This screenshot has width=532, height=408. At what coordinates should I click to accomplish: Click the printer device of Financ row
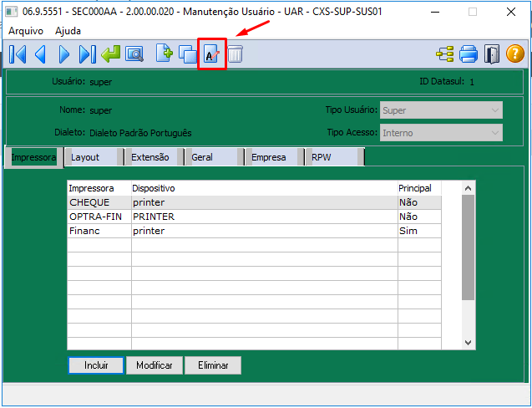click(x=149, y=231)
